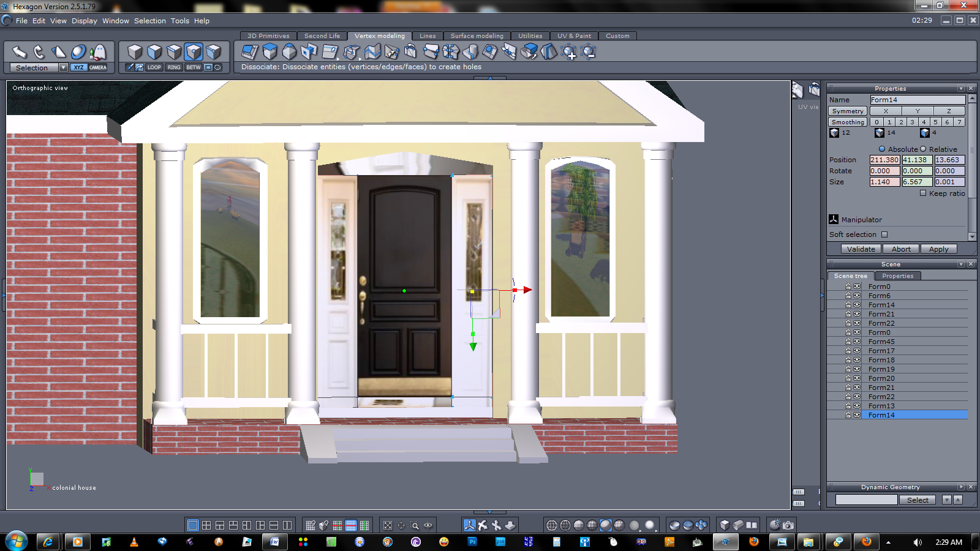This screenshot has width=980, height=551.
Task: Open the Scene panel options dropdown arrow
Action: pyautogui.click(x=960, y=264)
